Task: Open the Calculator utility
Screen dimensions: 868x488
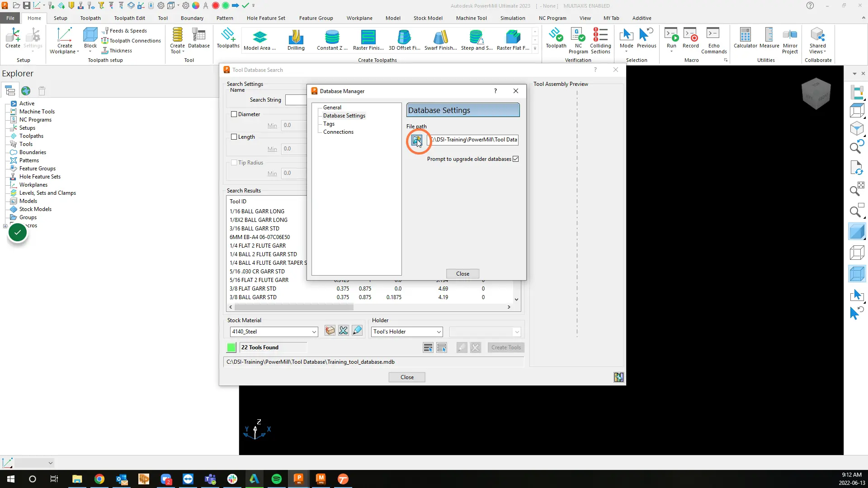Action: click(x=745, y=38)
